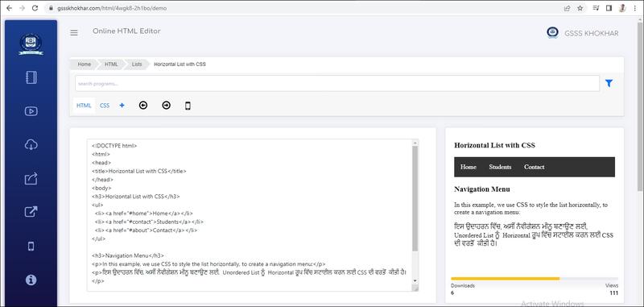Switch to the HTML tab
The width and height of the screenshot is (644, 307).
pyautogui.click(x=84, y=106)
